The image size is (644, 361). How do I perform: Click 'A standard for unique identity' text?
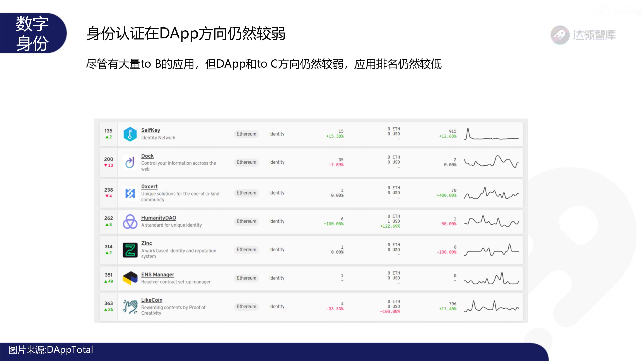coord(171,225)
